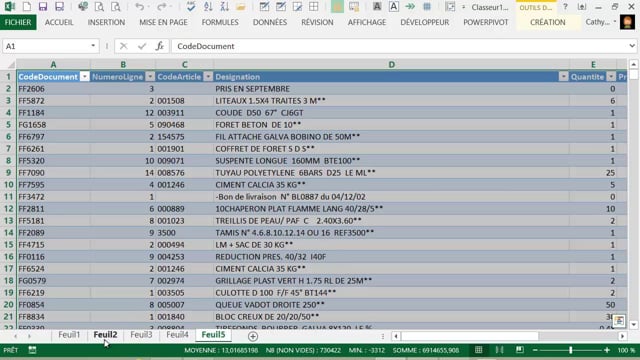Open Designation column filter dropdown
This screenshot has width=640, height=360.
coord(563,77)
